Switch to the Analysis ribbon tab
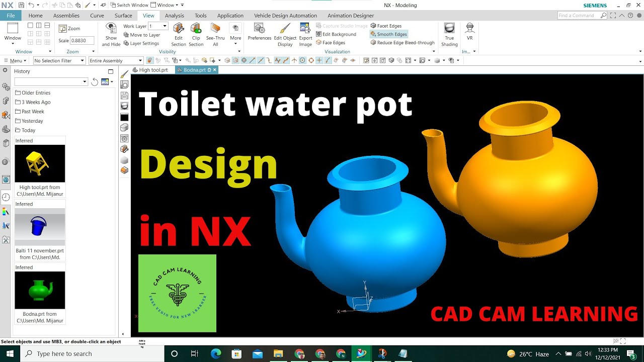The height and width of the screenshot is (362, 644). (174, 16)
